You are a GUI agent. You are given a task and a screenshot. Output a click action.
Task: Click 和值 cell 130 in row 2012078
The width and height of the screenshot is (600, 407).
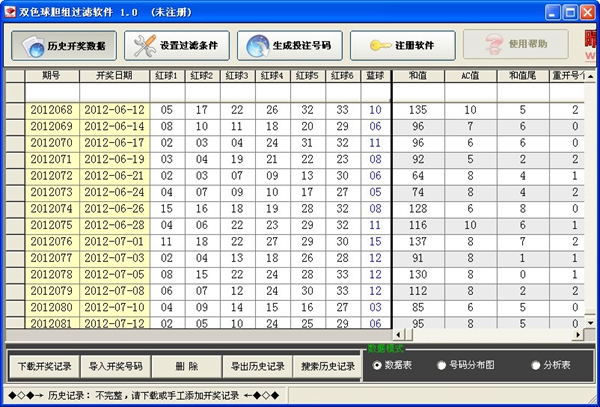[418, 275]
